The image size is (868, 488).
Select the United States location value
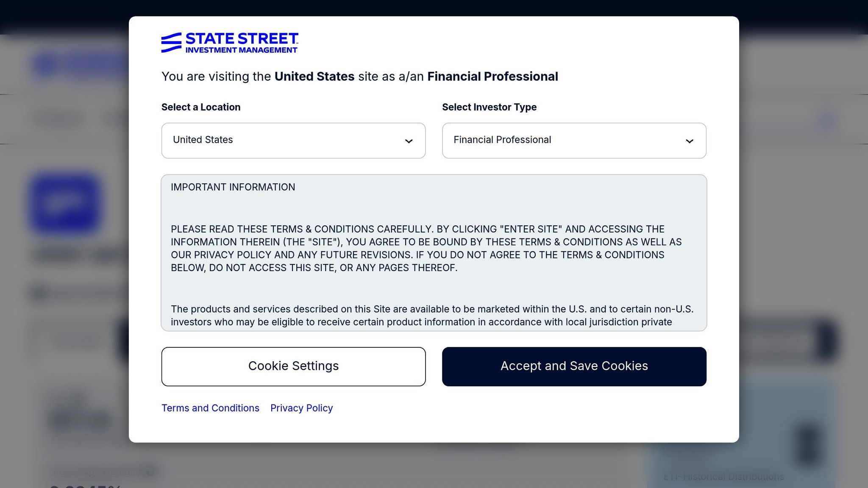click(203, 140)
